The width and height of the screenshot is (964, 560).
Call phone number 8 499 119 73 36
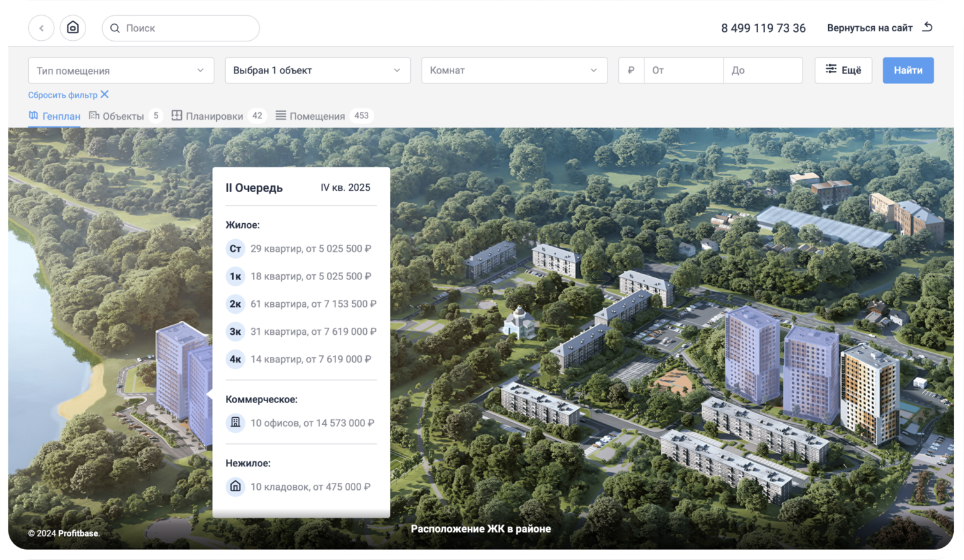click(763, 28)
